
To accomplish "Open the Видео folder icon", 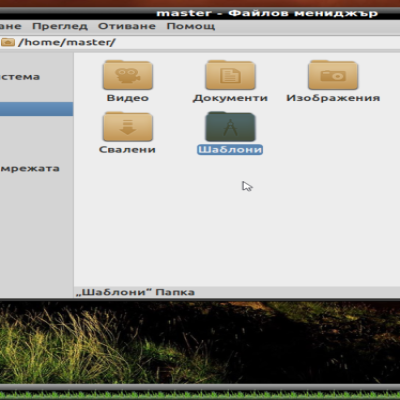I will (128, 75).
